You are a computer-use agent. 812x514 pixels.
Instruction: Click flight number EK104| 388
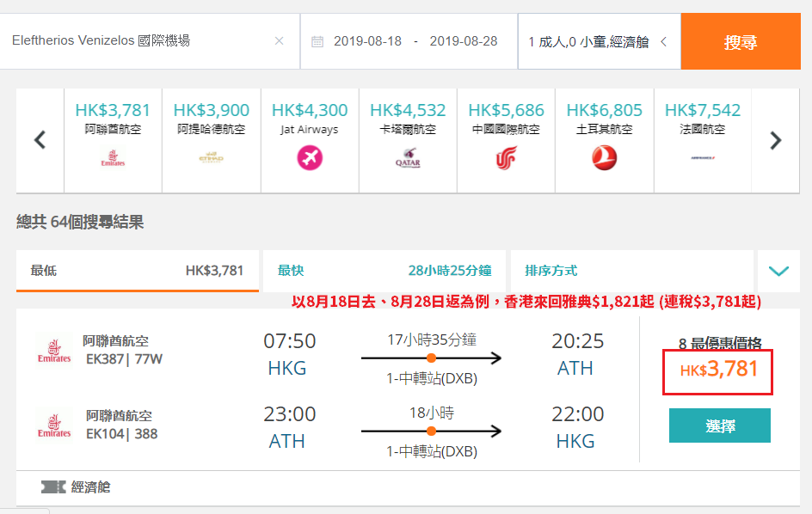121,434
